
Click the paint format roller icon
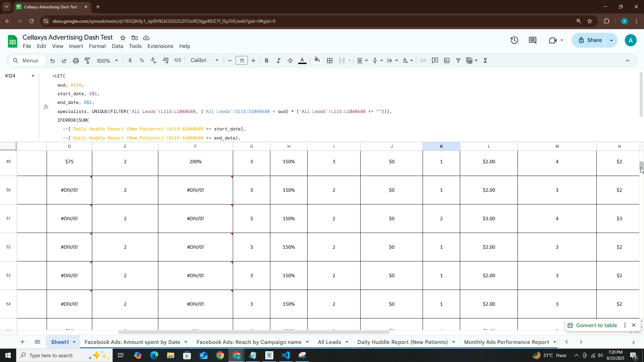88,61
